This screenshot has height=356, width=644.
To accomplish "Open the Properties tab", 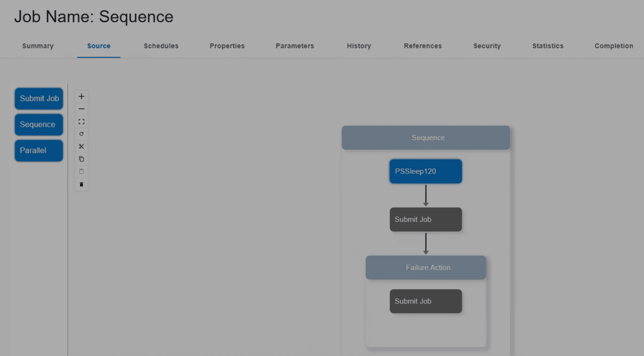I will click(x=227, y=46).
